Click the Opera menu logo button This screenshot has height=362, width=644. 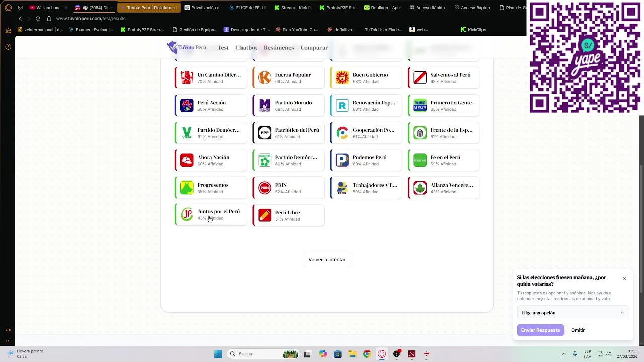pyautogui.click(x=8, y=8)
